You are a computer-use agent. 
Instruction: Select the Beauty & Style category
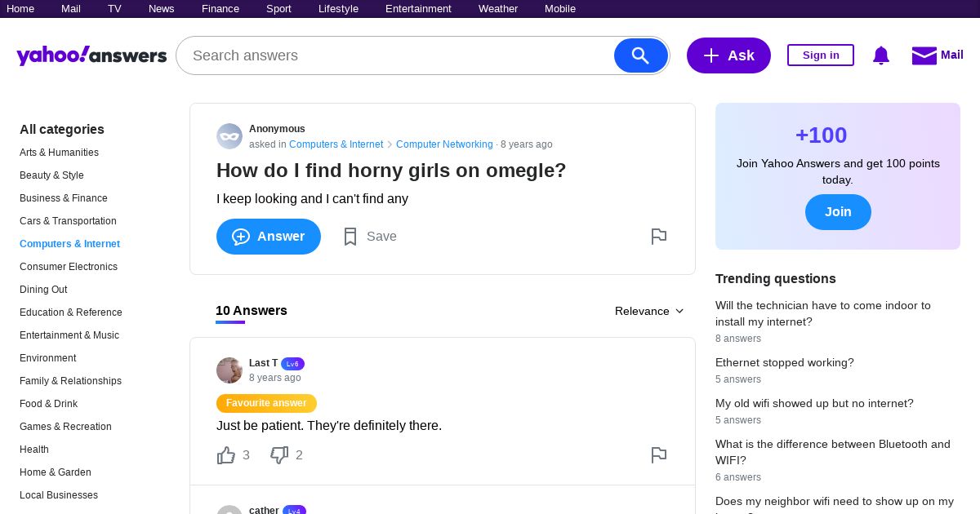(x=51, y=175)
